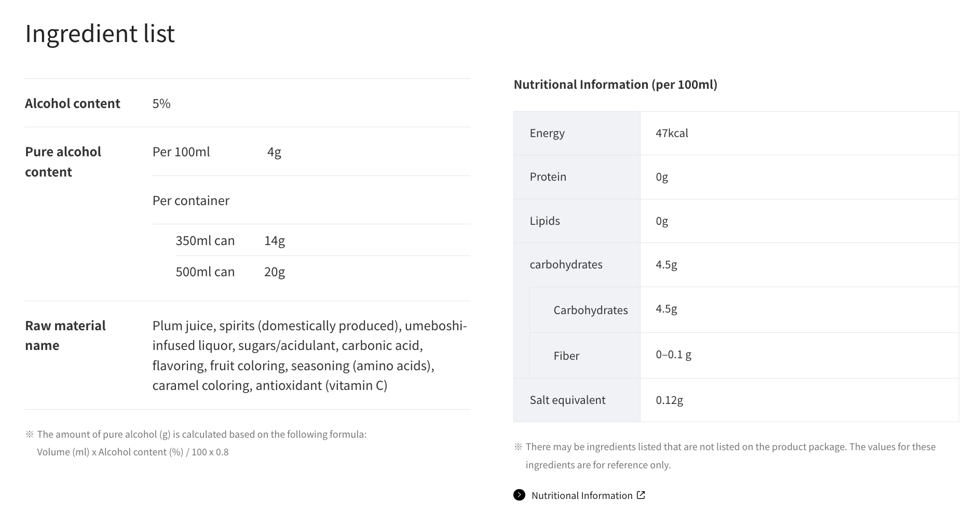Click the 0.12g salt value
Image resolution: width=980 pixels, height=513 pixels.
tap(669, 400)
